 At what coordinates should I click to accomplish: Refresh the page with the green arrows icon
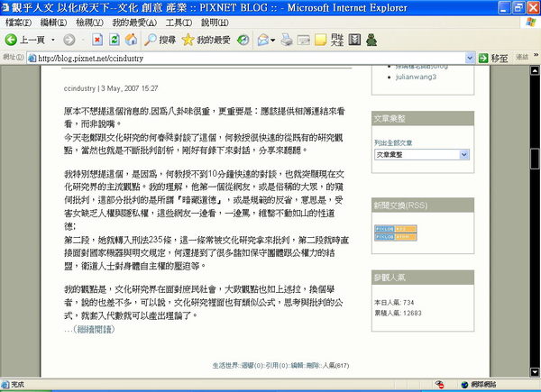[x=115, y=40]
